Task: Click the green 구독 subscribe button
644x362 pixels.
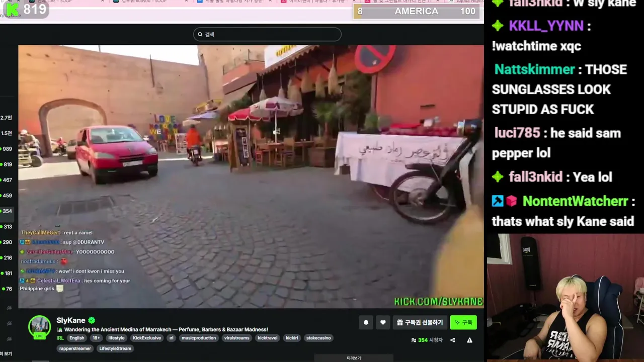Action: coord(463,322)
